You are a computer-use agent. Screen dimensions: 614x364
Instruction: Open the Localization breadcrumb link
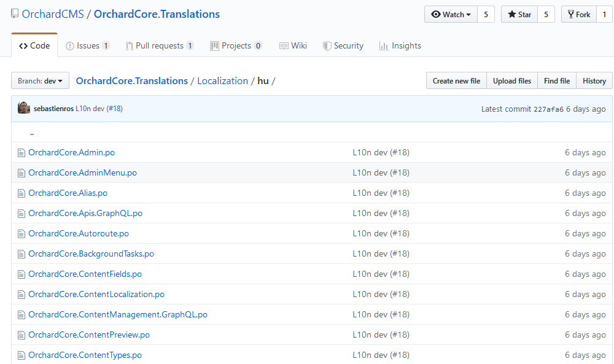click(x=222, y=80)
